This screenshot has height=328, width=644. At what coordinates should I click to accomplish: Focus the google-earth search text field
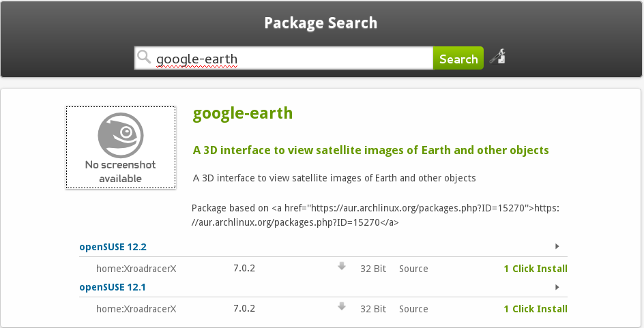pyautogui.click(x=292, y=59)
